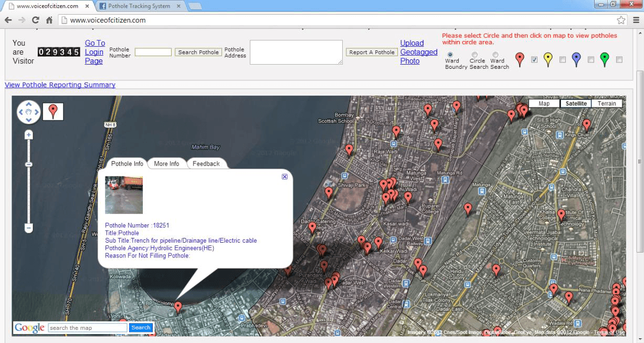
Task: Open Terms of Use link
Action: [609, 332]
